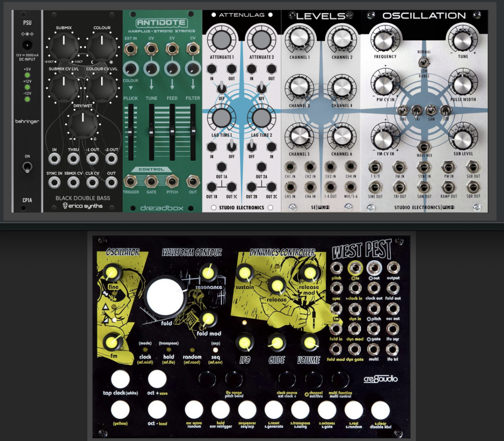Click the Antidote TRIGGER jack
This screenshot has width=504, height=441.
coord(131,182)
